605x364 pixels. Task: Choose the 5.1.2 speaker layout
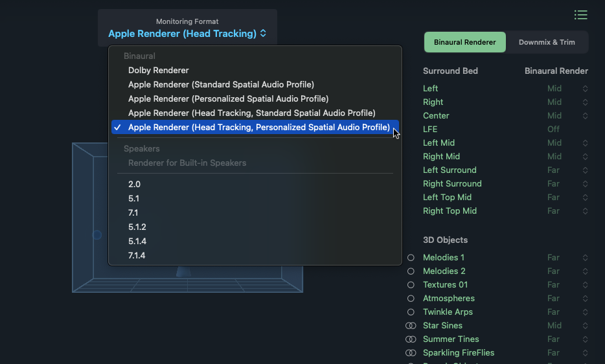click(x=137, y=227)
